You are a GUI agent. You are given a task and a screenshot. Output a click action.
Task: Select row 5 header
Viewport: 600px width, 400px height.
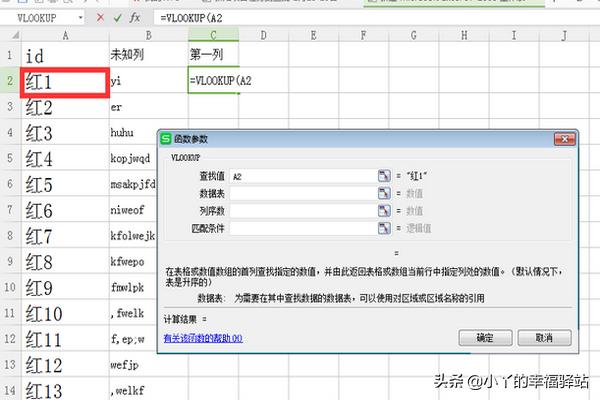[9, 184]
